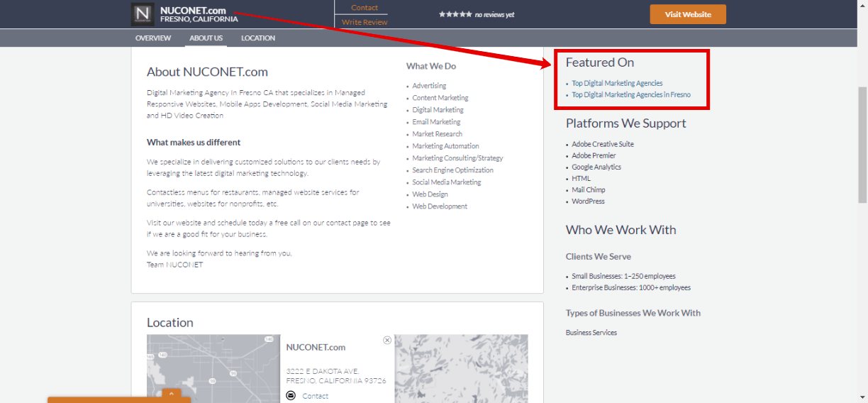868x403 pixels.
Task: Select Email Marketing list item
Action: click(x=436, y=122)
